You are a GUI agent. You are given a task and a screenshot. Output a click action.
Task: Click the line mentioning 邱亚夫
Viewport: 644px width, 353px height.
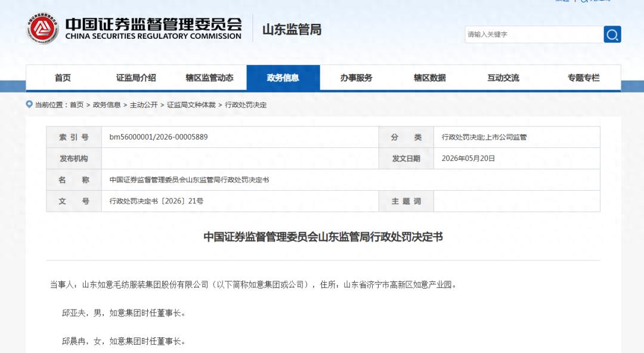pyautogui.click(x=123, y=312)
